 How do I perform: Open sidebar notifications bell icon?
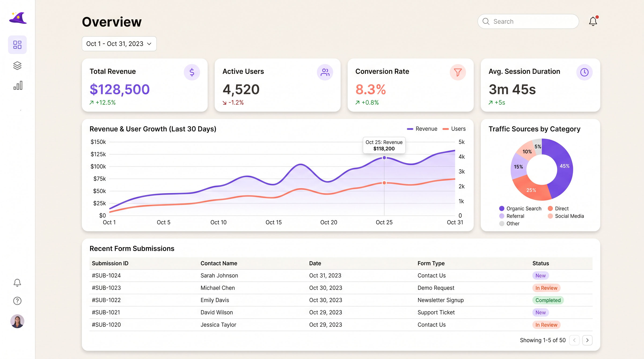coord(17,283)
